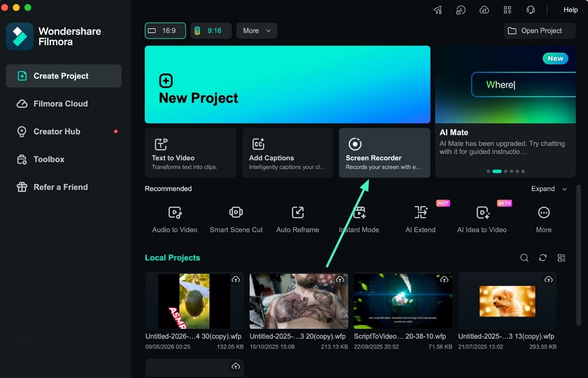Start a New Project
The width and height of the screenshot is (588, 378).
click(x=287, y=85)
